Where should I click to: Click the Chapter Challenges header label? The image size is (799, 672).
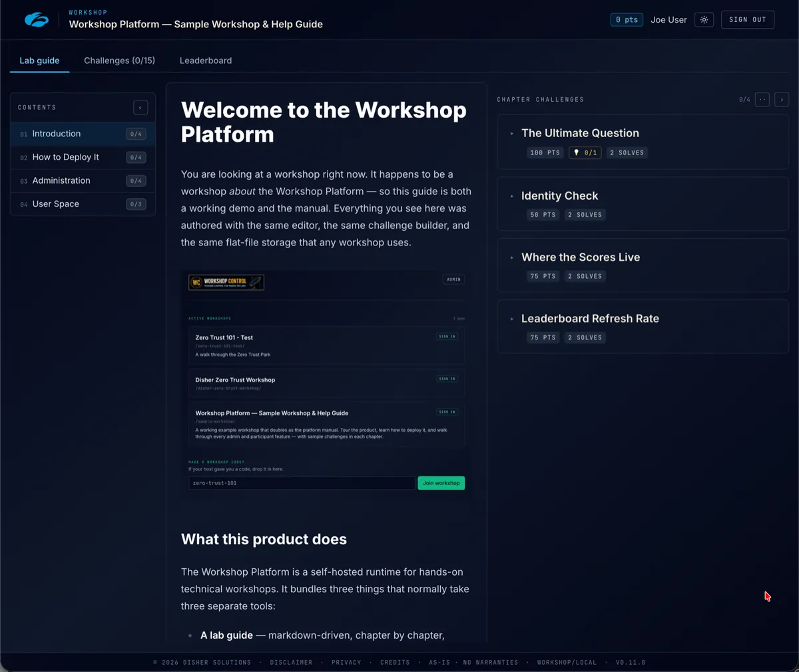pos(540,100)
